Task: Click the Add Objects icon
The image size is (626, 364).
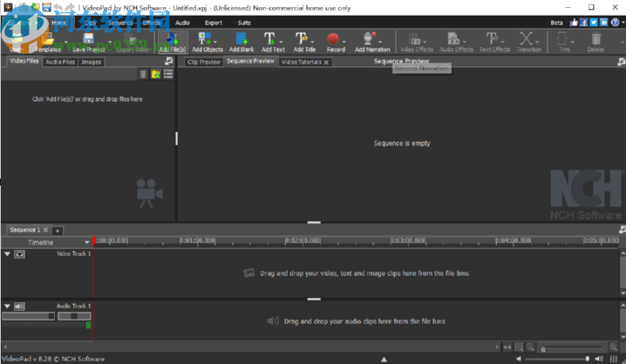Action: coord(204,38)
